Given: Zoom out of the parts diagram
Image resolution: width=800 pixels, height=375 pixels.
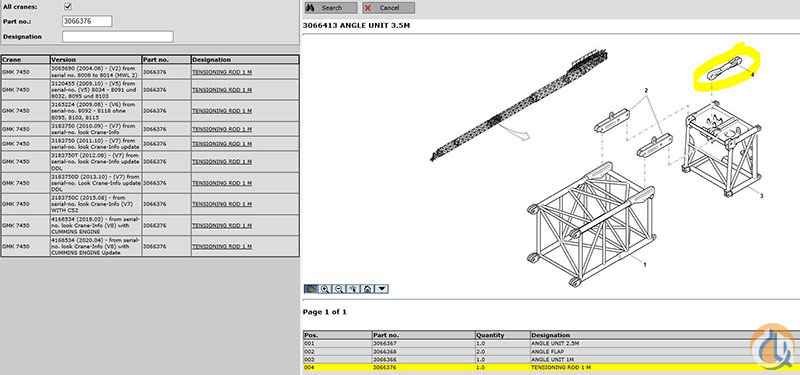Looking at the screenshot, I should [338, 289].
